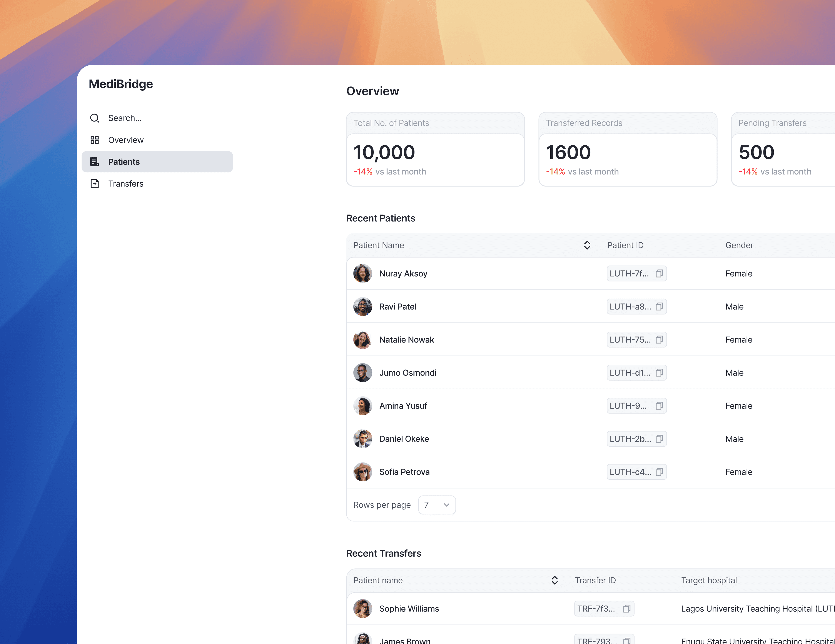Select the Jumo Osmondi patient name
Screen dimensions: 835x644
(408, 373)
